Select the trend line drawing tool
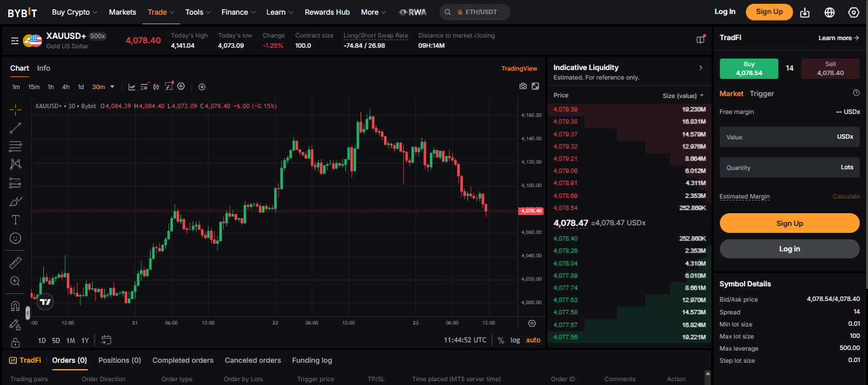Image resolution: width=868 pixels, height=385 pixels. (15, 128)
